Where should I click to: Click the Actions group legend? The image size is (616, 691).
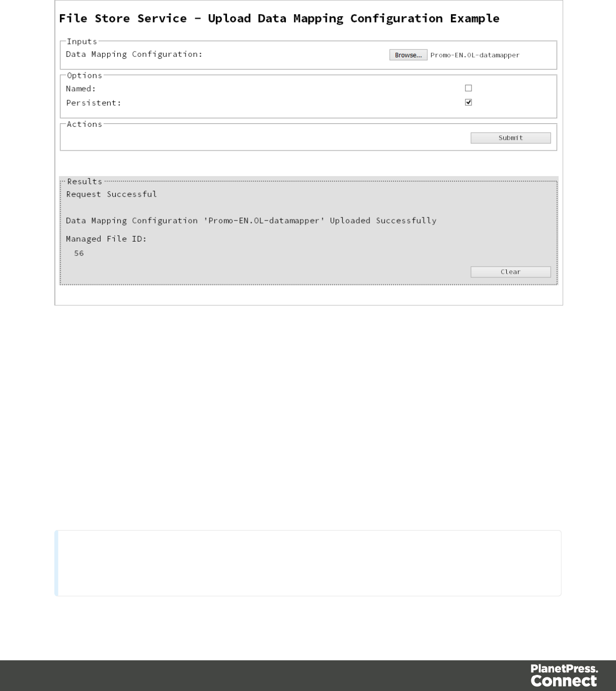(85, 124)
